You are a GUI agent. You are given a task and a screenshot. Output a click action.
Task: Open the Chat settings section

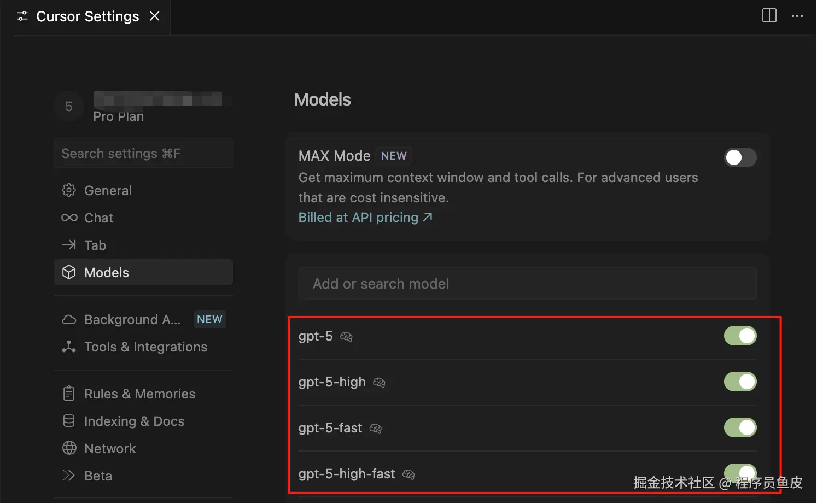pyautogui.click(x=143, y=218)
